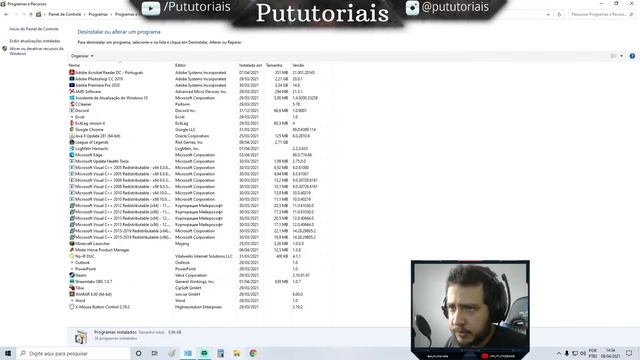Select the Java 8 Update 281 icon
Image resolution: width=640 pixels, height=360 pixels.
[72, 136]
